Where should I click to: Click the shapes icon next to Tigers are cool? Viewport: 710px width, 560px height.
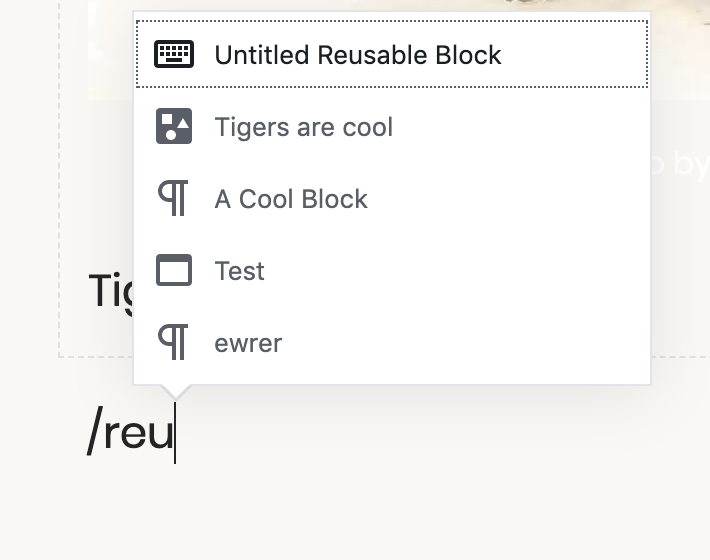[x=174, y=127]
